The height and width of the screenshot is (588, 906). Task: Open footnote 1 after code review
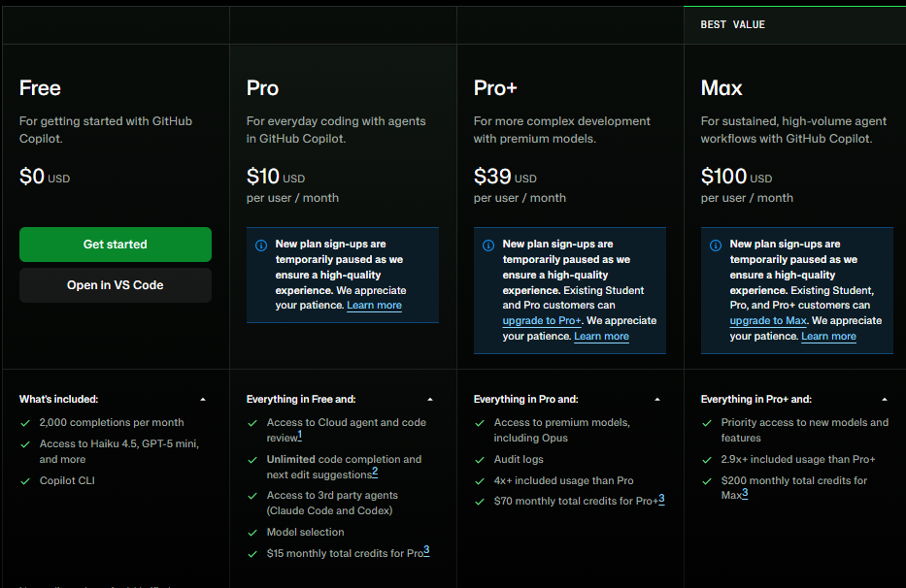coord(300,436)
